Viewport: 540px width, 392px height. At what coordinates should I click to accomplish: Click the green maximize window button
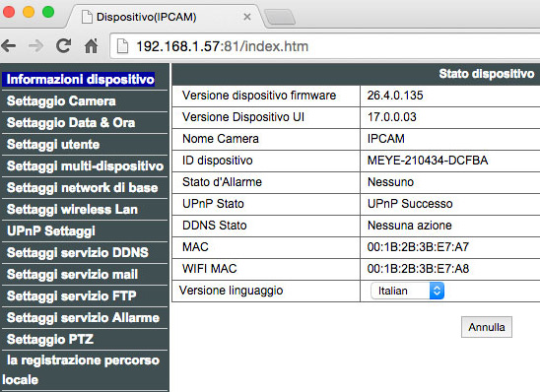[x=48, y=12]
